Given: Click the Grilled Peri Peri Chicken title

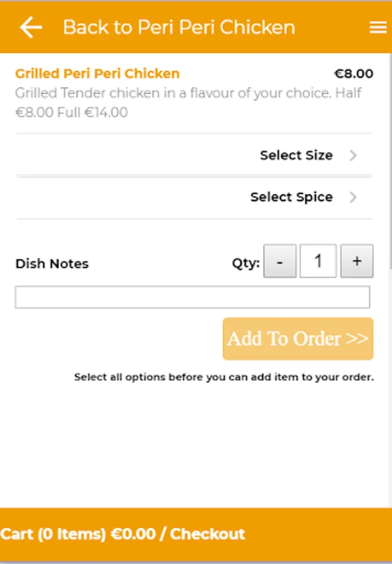Looking at the screenshot, I should [97, 74].
